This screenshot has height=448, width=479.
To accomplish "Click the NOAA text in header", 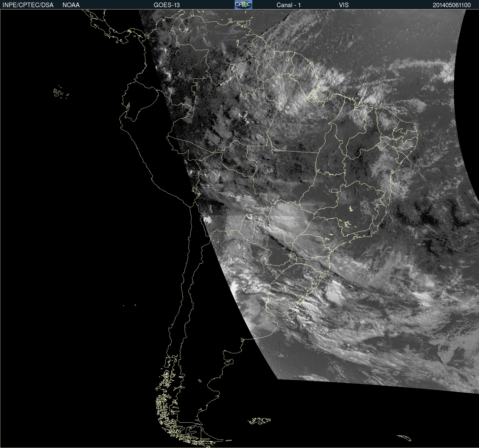I will [x=71, y=5].
